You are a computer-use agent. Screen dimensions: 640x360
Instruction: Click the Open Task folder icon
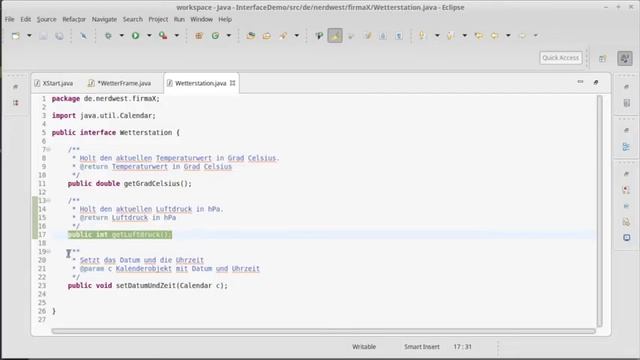tap(267, 36)
